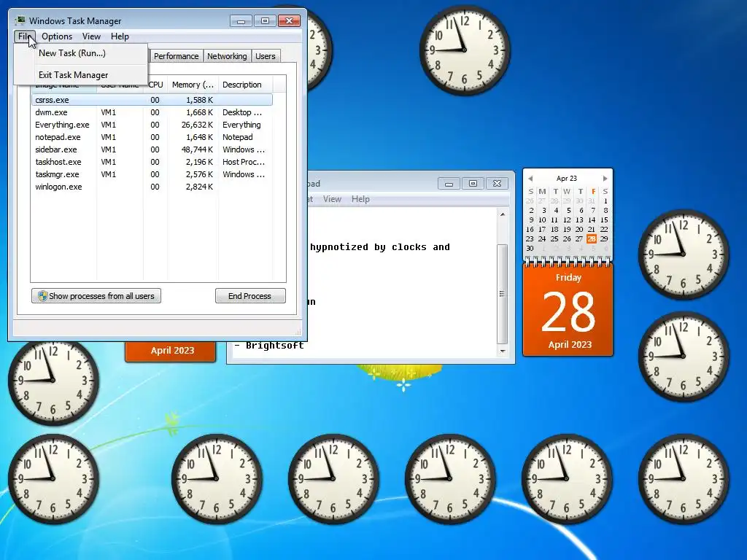Switch to the Networking tab
Image resolution: width=747 pixels, height=560 pixels.
tap(227, 56)
